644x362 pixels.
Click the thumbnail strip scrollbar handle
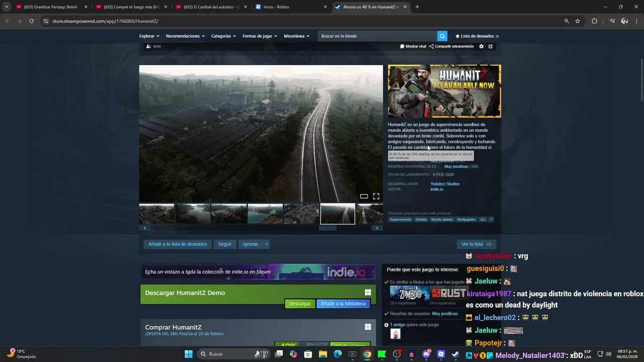coord(328,228)
